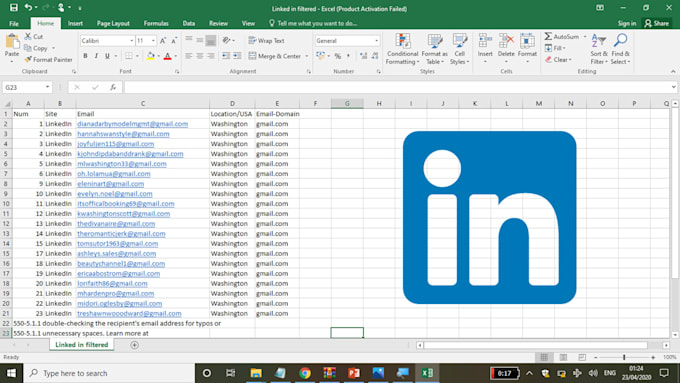Click Decrease Decimal icon
680x383 pixels.
[x=375, y=56]
